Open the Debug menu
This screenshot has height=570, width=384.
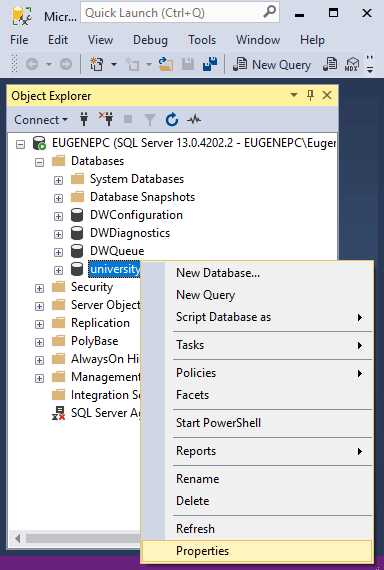pyautogui.click(x=150, y=40)
